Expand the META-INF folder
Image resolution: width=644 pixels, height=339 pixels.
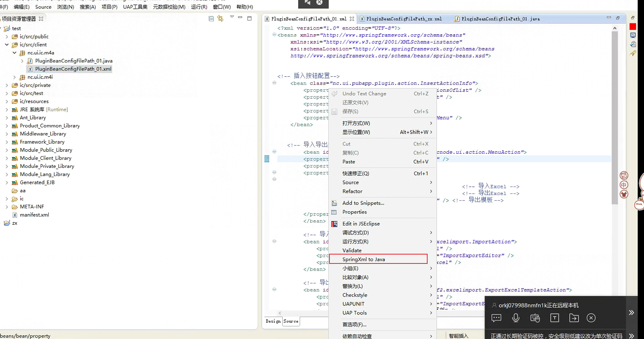click(7, 207)
